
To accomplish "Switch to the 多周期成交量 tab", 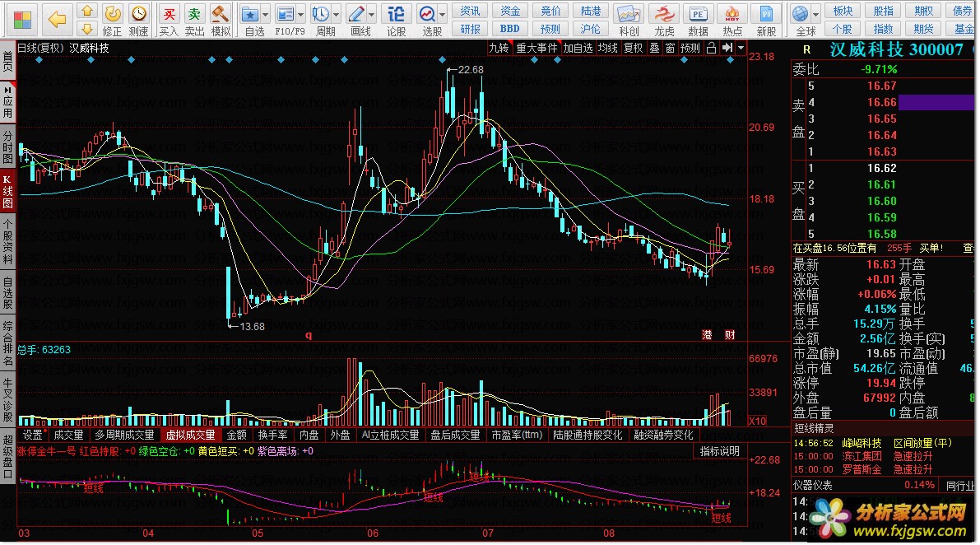I will (124, 435).
